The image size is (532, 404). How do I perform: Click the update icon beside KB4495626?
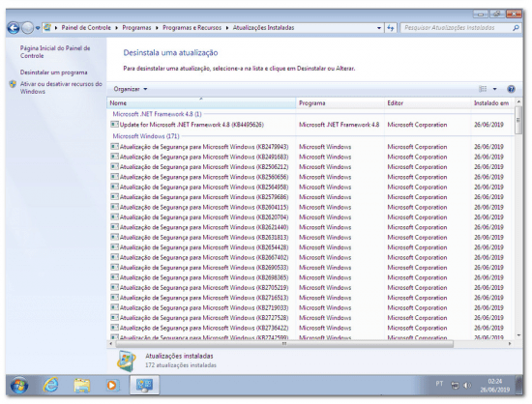[115, 125]
